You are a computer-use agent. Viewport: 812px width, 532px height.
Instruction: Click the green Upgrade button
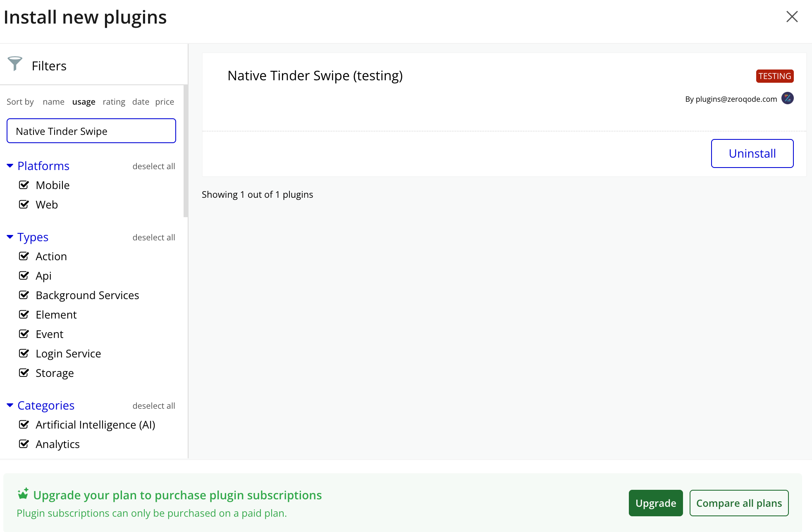click(x=655, y=503)
